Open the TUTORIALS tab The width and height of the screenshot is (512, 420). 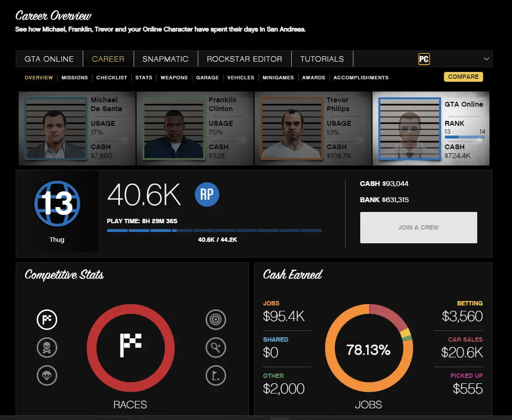pyautogui.click(x=322, y=59)
